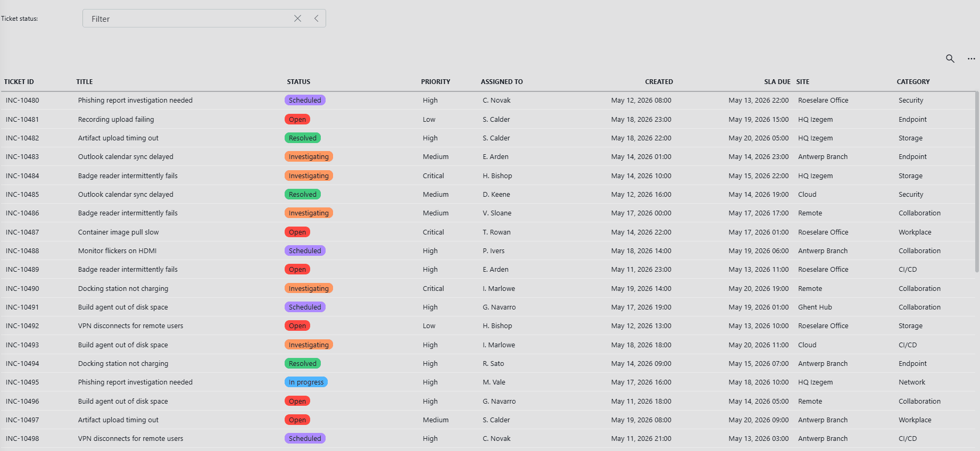
Task: Sort by the CATEGORY column header
Action: [x=913, y=82]
